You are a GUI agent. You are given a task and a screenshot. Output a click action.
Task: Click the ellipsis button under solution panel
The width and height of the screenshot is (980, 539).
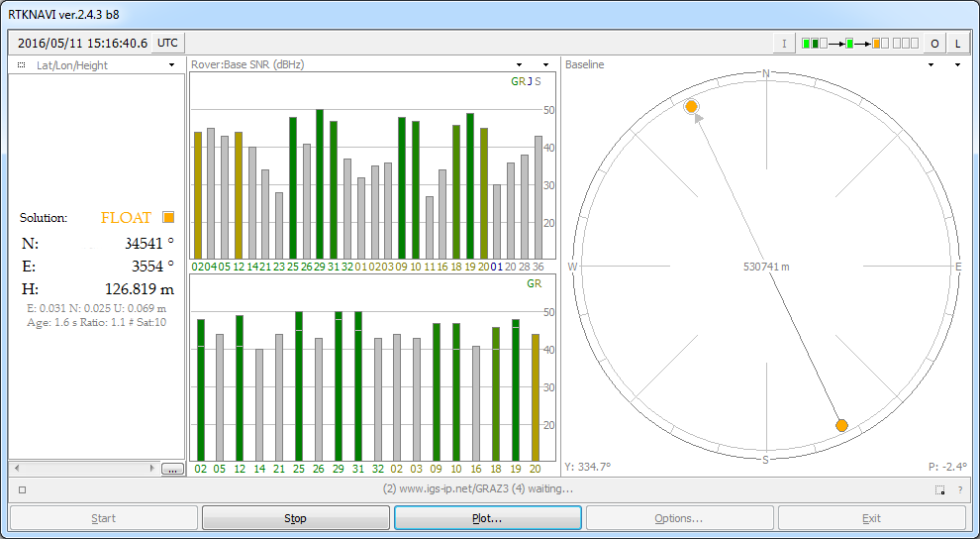click(172, 468)
